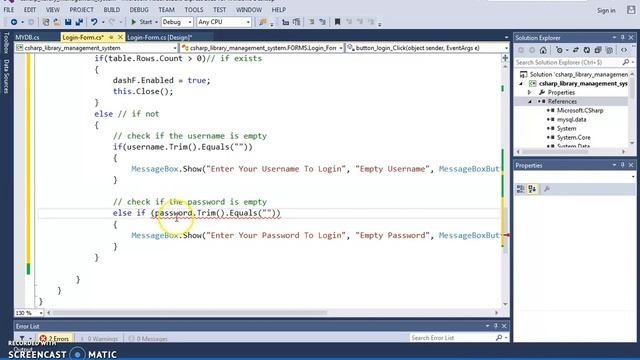Open the Toolbox side tab
Image resolution: width=640 pixels, height=360 pixels.
(x=6, y=43)
